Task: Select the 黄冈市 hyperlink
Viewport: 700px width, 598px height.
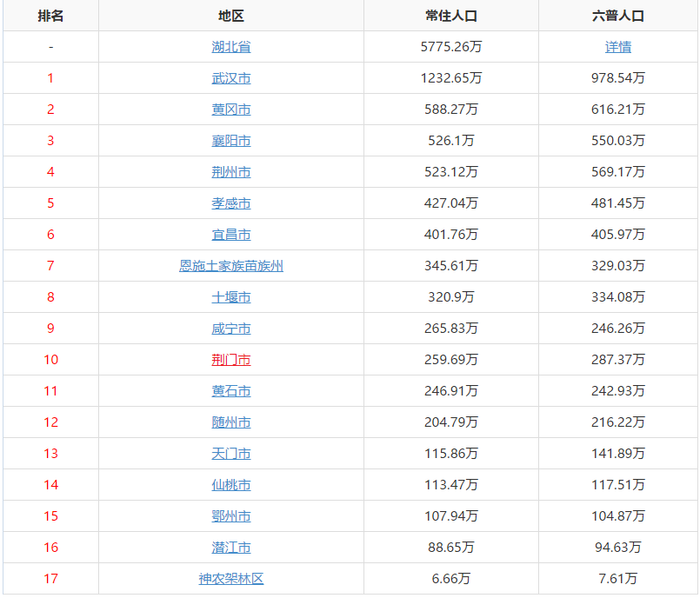Action: pyautogui.click(x=230, y=109)
